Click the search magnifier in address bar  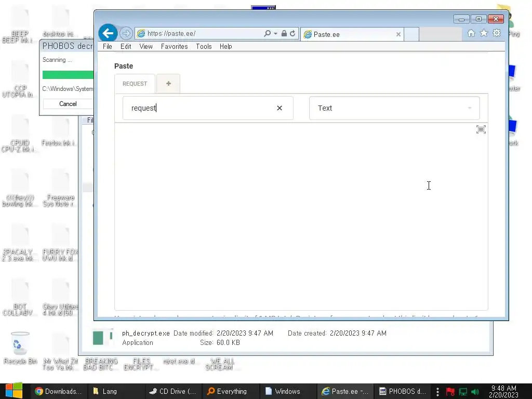268,33
